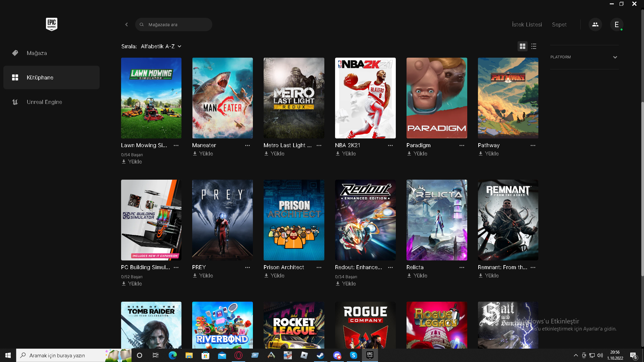This screenshot has height=362, width=644.
Task: Open File Explorer from the taskbar
Action: tap(189, 355)
